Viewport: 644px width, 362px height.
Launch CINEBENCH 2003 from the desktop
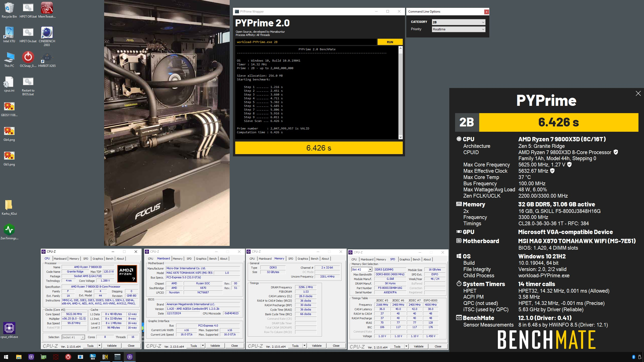tap(47, 36)
